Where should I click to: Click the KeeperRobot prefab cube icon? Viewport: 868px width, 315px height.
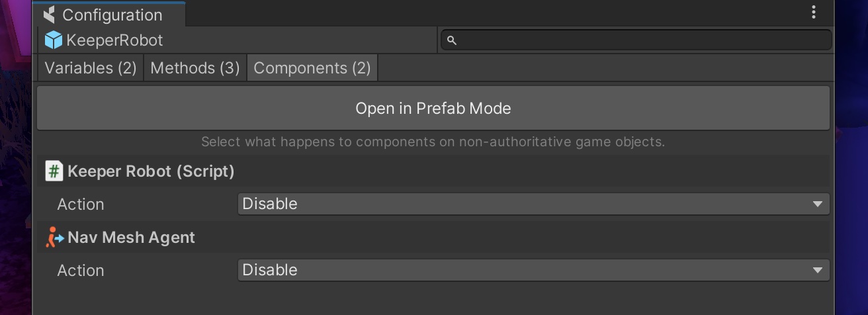53,40
